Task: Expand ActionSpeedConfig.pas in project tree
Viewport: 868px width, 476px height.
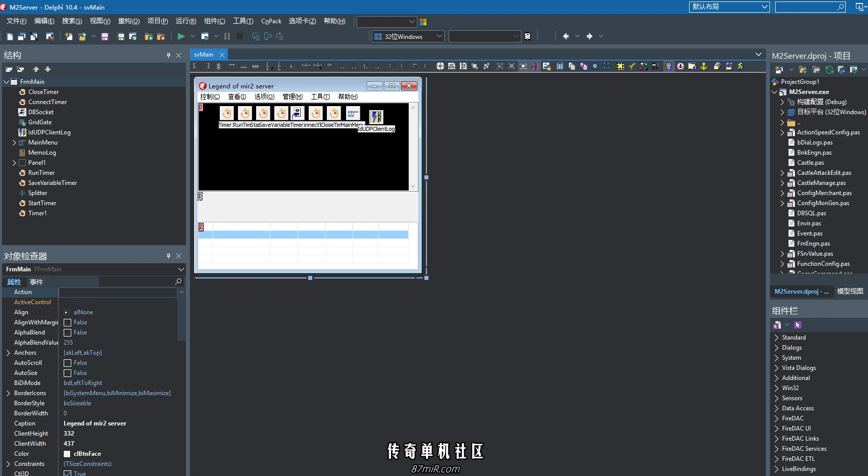Action: point(782,132)
